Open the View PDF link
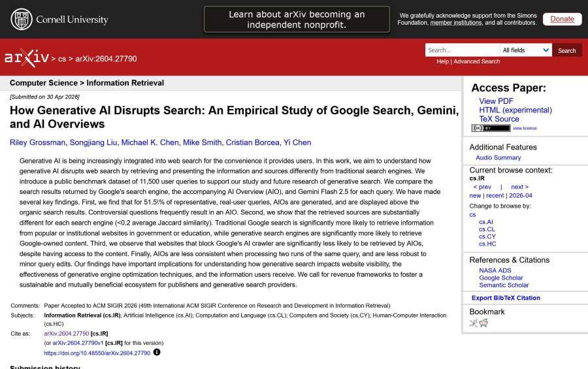The image size is (588, 369). (x=496, y=101)
